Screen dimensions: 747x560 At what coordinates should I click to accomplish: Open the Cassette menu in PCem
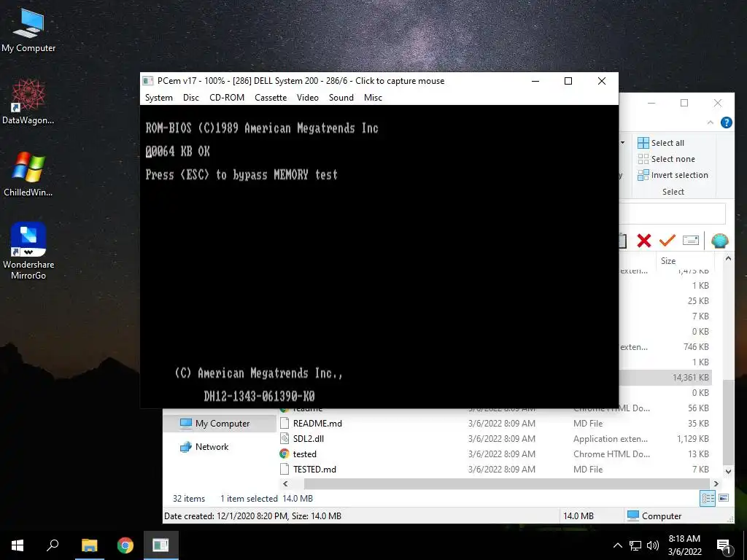pyautogui.click(x=271, y=98)
